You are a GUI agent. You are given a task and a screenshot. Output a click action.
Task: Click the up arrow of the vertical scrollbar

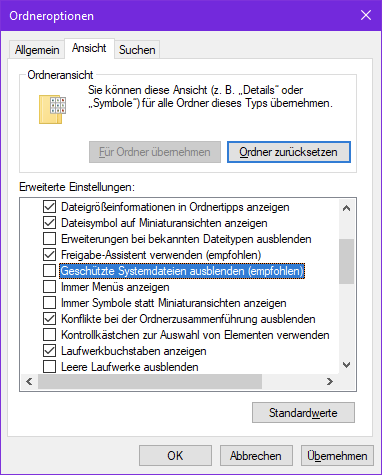point(347,208)
